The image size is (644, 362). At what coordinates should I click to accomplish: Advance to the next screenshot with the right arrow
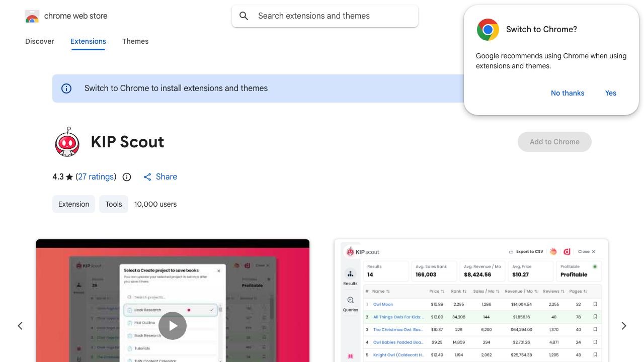coord(624,326)
